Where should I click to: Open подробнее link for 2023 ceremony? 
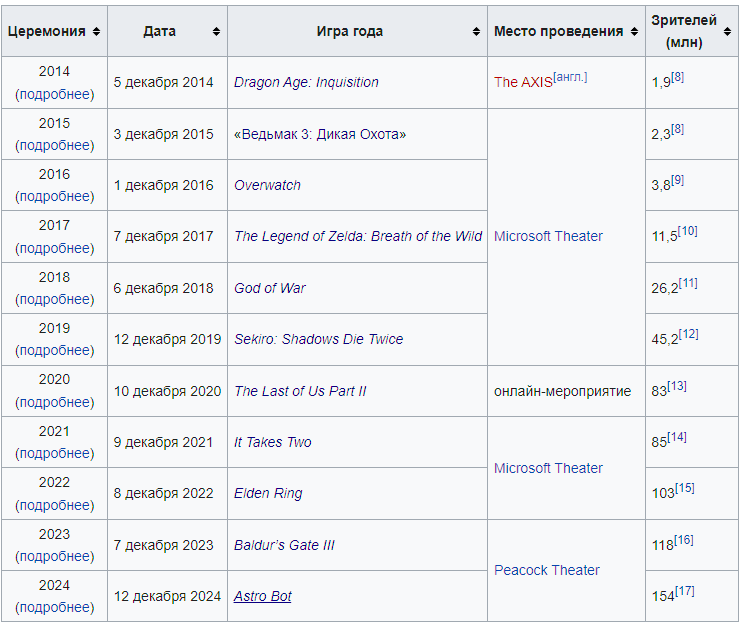point(55,556)
